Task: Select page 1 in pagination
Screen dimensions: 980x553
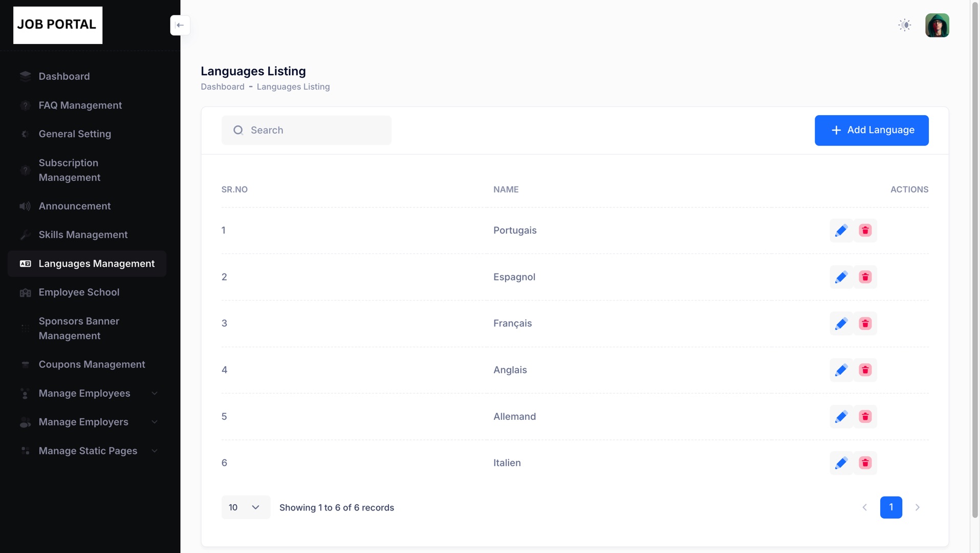Action: click(x=890, y=507)
